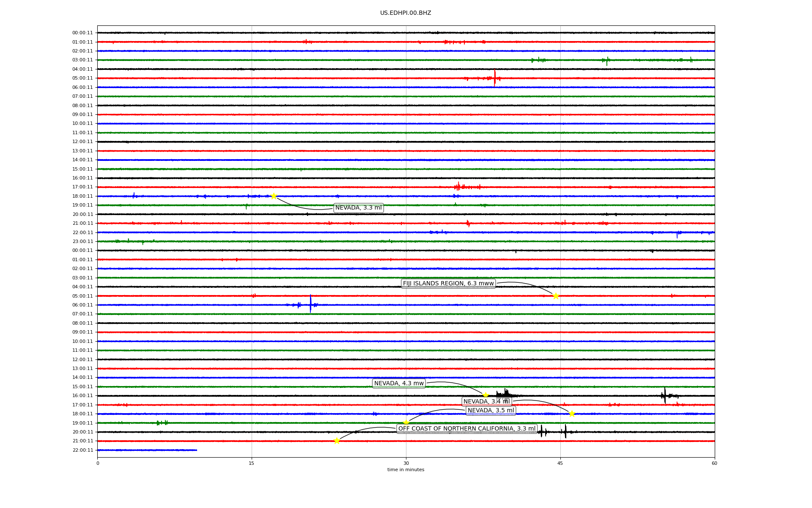This screenshot has height=508, width=812.
Task: Click the star marker on the 21:00:11 red trace
Action: click(x=337, y=441)
